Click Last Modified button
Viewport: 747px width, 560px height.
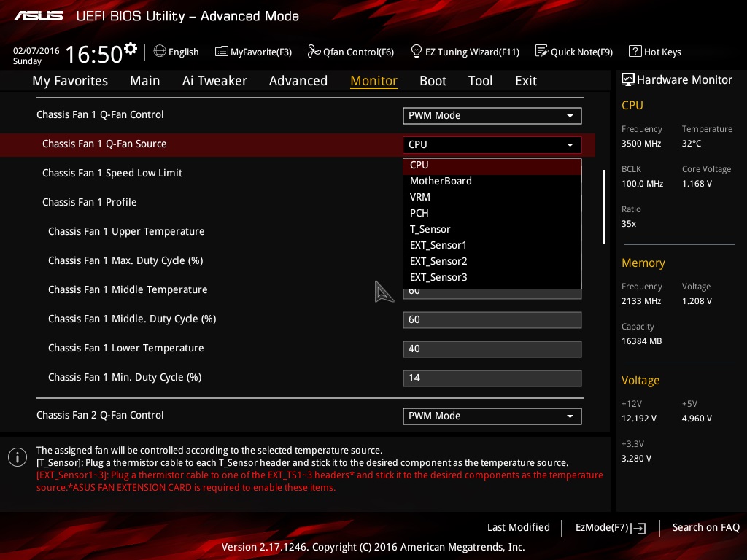[x=519, y=528]
